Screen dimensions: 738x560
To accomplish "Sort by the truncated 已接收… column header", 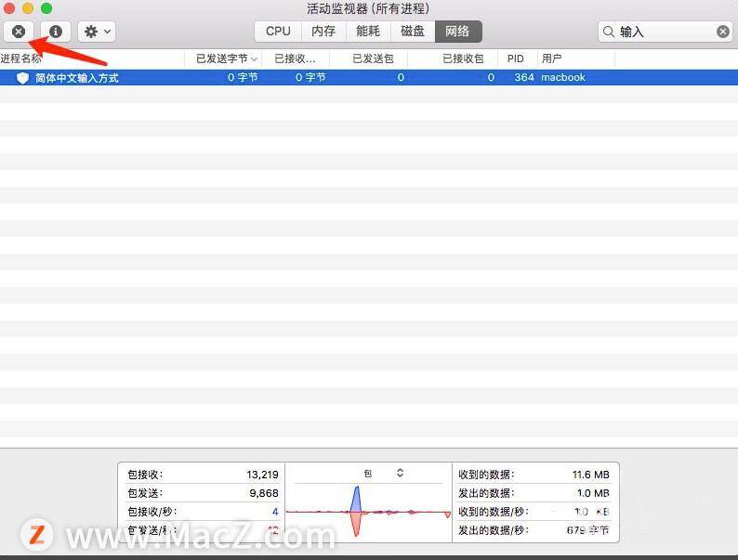I will tap(295, 59).
